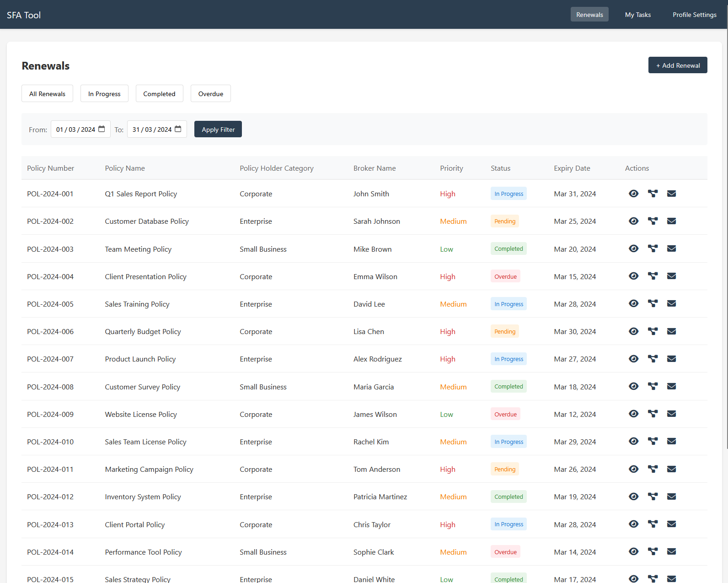Image resolution: width=728 pixels, height=583 pixels.
Task: Select the In Progress filter tab
Action: 104,94
